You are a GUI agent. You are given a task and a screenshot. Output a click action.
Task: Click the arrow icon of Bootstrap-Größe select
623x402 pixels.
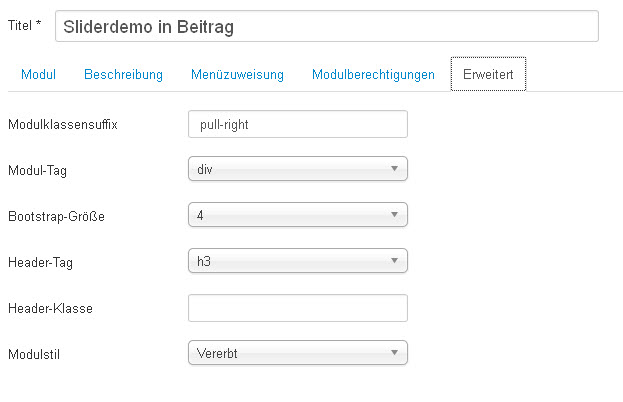[x=395, y=215]
